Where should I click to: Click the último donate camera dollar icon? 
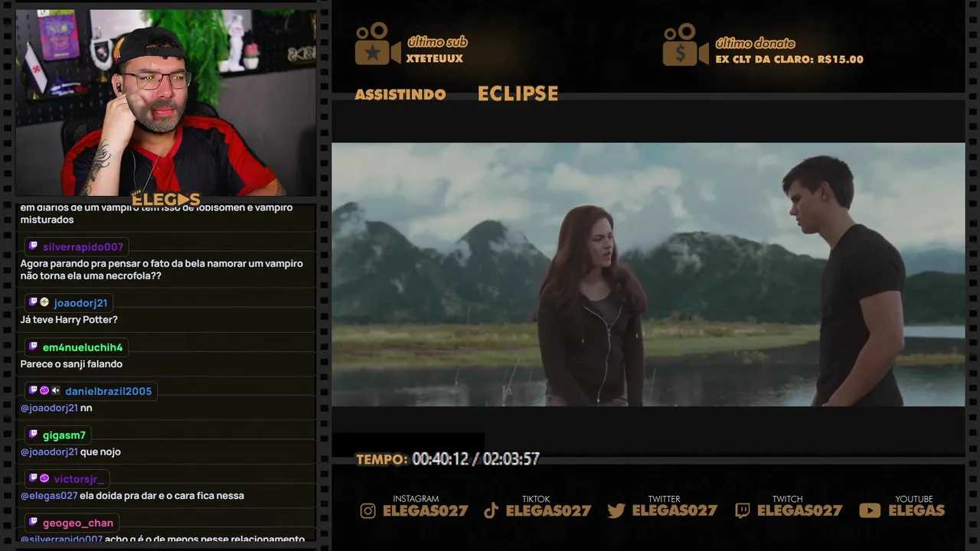coord(685,44)
